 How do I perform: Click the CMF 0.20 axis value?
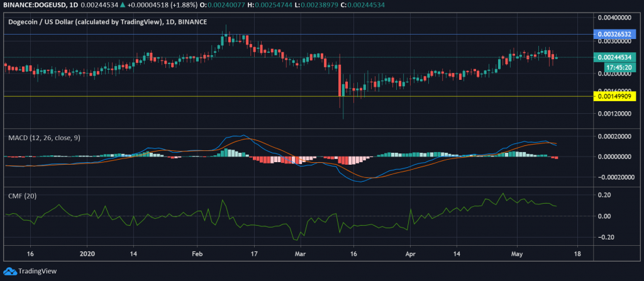pyautogui.click(x=604, y=195)
